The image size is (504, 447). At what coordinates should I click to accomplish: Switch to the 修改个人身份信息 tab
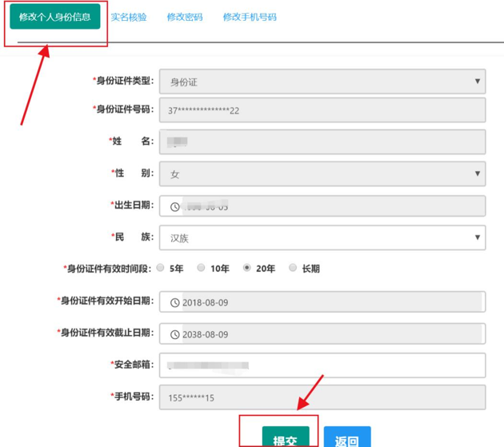click(x=54, y=17)
